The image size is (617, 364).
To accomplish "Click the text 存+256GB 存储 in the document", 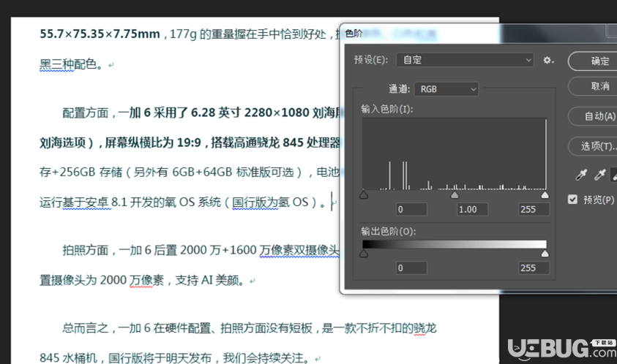I will 81,172.
